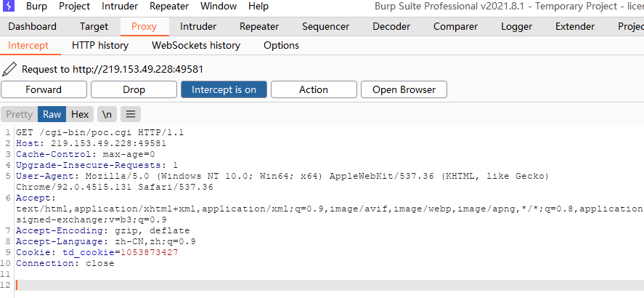Screen dimensions: 644x298
Task: Click the Cache-Control header line
Action: pyautogui.click(x=86, y=155)
